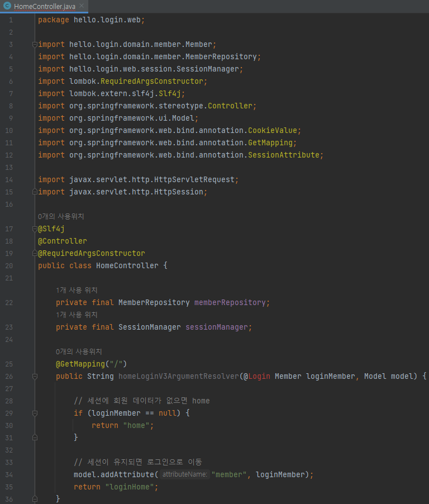The image size is (429, 504).
Task: Open usages hint '1개 사용 위치' above memberRepository
Action: (x=77, y=290)
